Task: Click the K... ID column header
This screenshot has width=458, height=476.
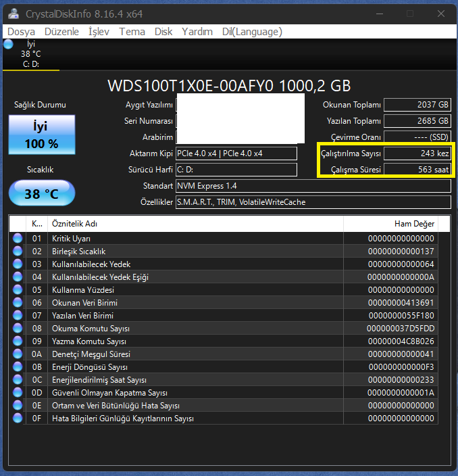Action: [37, 224]
